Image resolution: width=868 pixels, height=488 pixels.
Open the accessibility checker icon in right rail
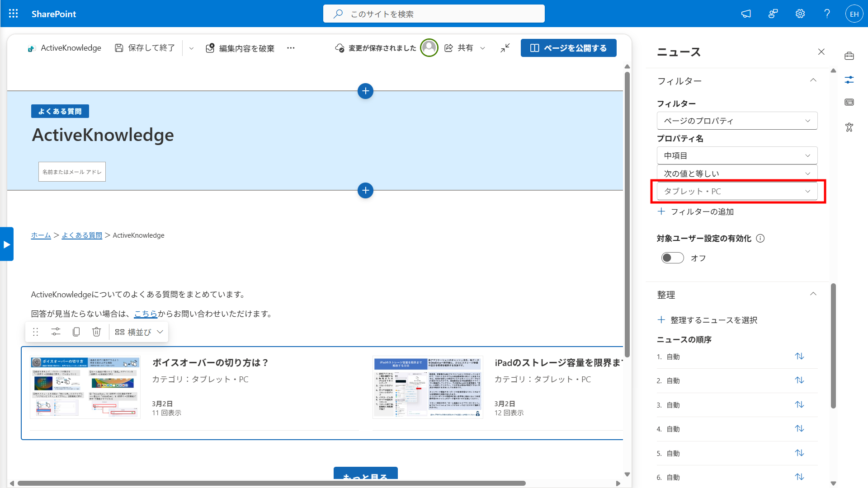[x=849, y=127]
